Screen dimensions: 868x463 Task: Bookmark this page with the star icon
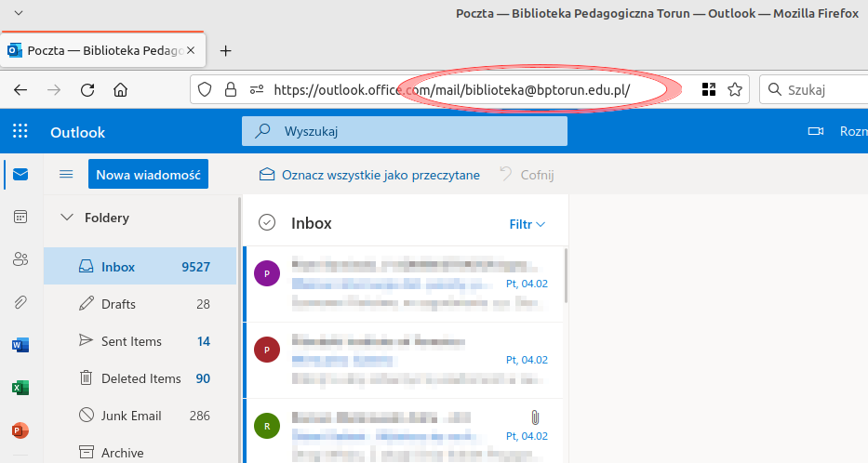click(735, 90)
